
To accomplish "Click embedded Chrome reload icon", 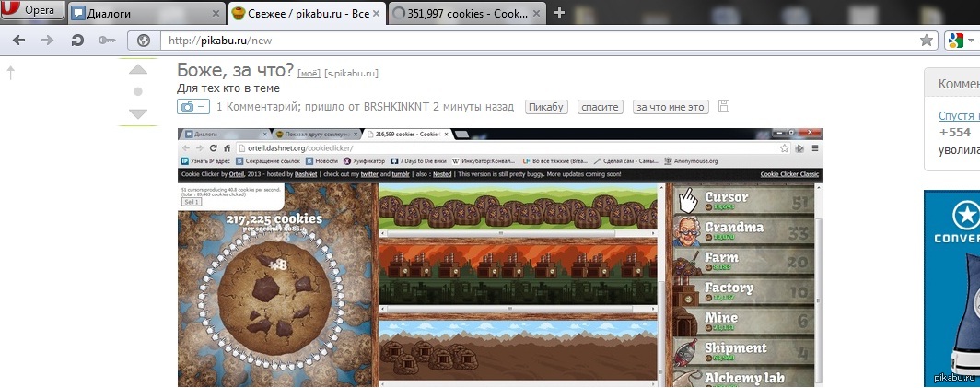I will pyautogui.click(x=213, y=148).
